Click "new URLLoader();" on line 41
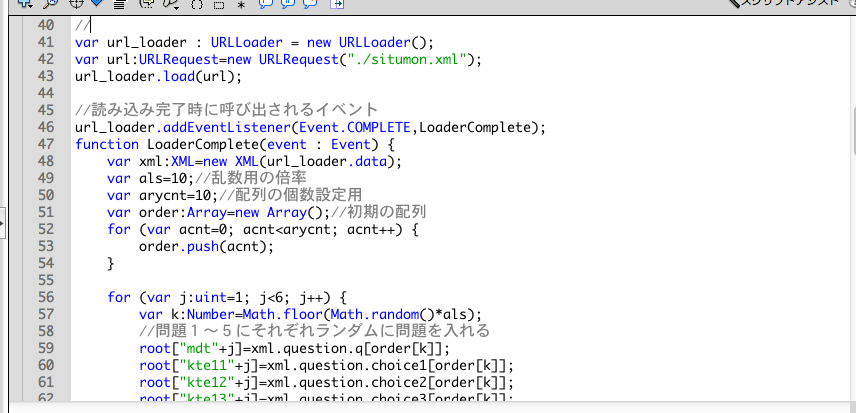 click(370, 43)
